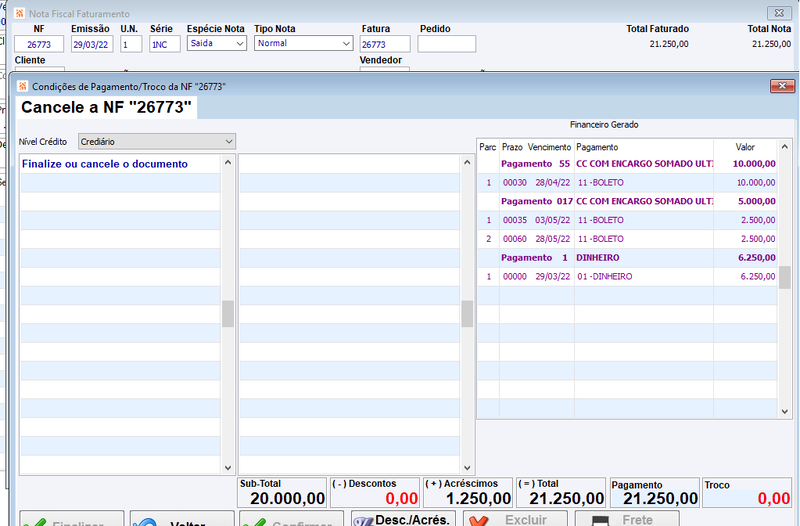Click the app icon of Condições de Pagamento window

[22, 86]
